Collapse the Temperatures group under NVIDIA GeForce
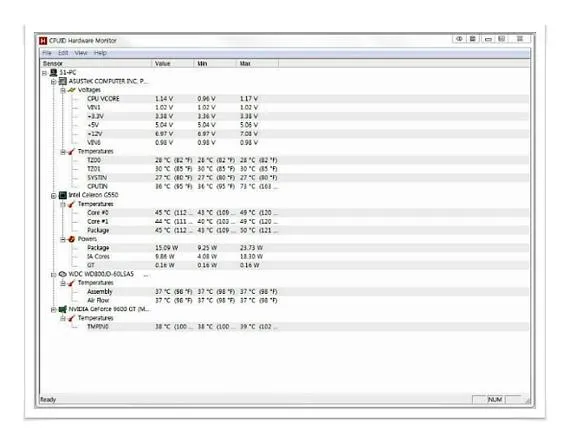Image resolution: width=570 pixels, height=442 pixels. pos(63,319)
